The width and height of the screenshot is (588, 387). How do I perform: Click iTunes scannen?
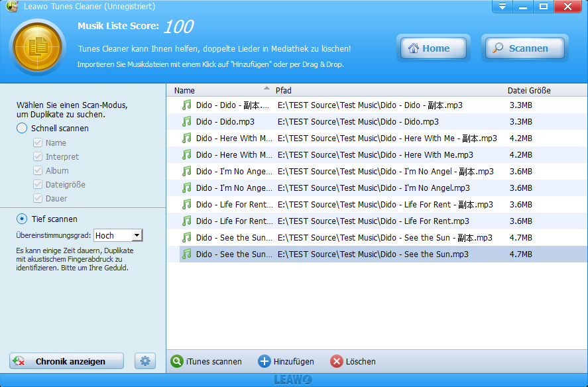pyautogui.click(x=206, y=362)
